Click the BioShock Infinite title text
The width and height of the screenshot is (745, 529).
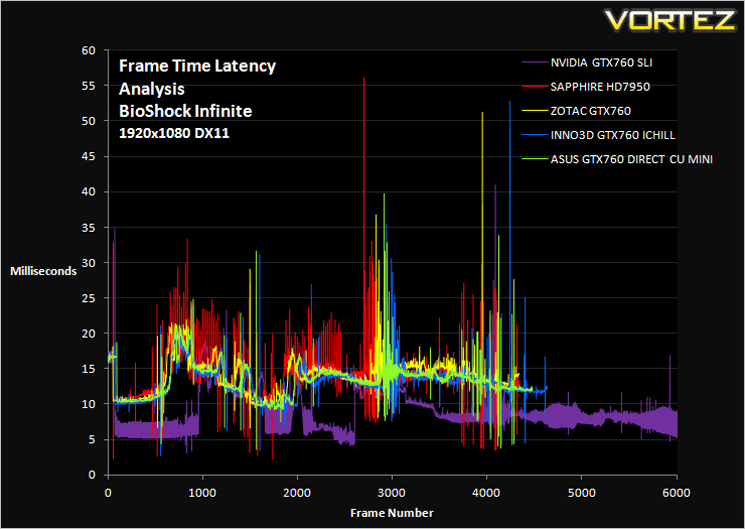pos(185,111)
